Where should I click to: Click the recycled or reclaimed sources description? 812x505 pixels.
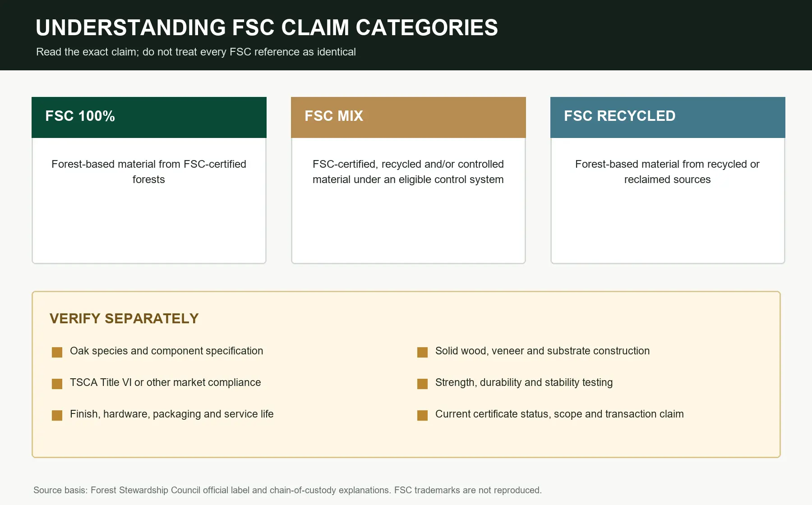(x=668, y=172)
